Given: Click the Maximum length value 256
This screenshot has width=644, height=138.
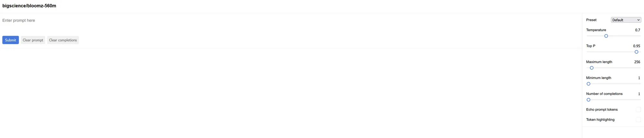Looking at the screenshot, I should coord(637,62).
